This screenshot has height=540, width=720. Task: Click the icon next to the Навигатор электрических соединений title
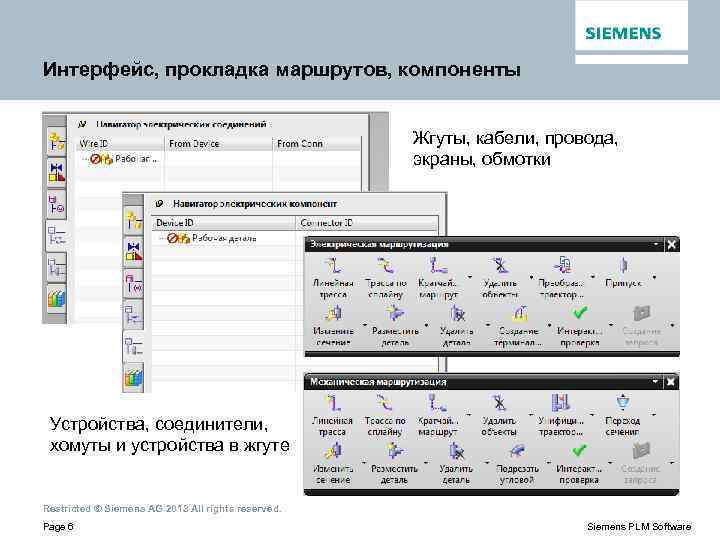pyautogui.click(x=82, y=124)
